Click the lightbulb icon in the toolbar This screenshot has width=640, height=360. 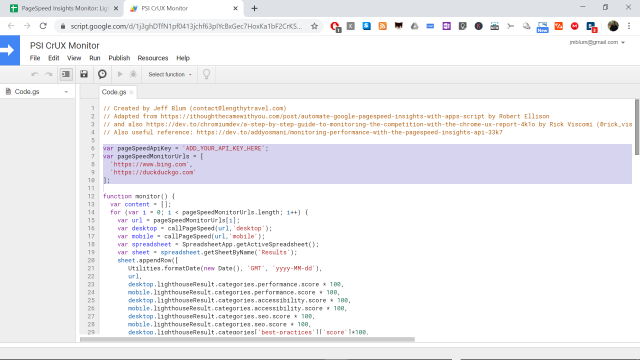207,74
